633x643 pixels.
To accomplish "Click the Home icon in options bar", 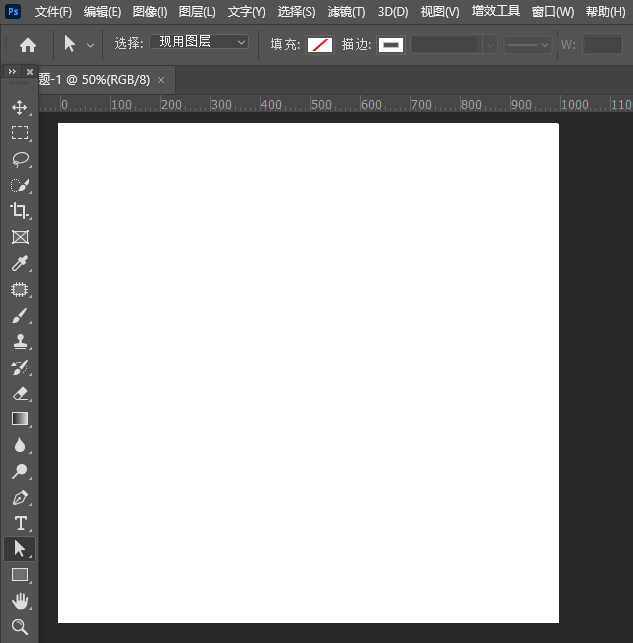I will [x=28, y=44].
